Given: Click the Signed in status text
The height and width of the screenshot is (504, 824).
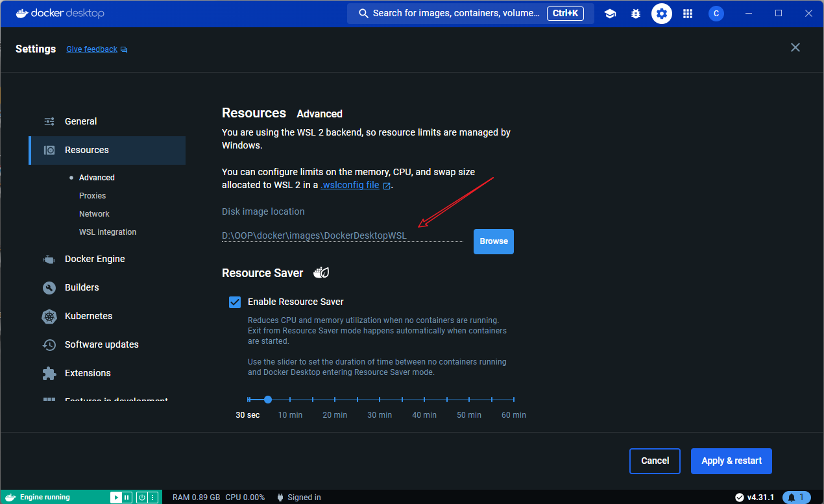Looking at the screenshot, I should [x=304, y=498].
